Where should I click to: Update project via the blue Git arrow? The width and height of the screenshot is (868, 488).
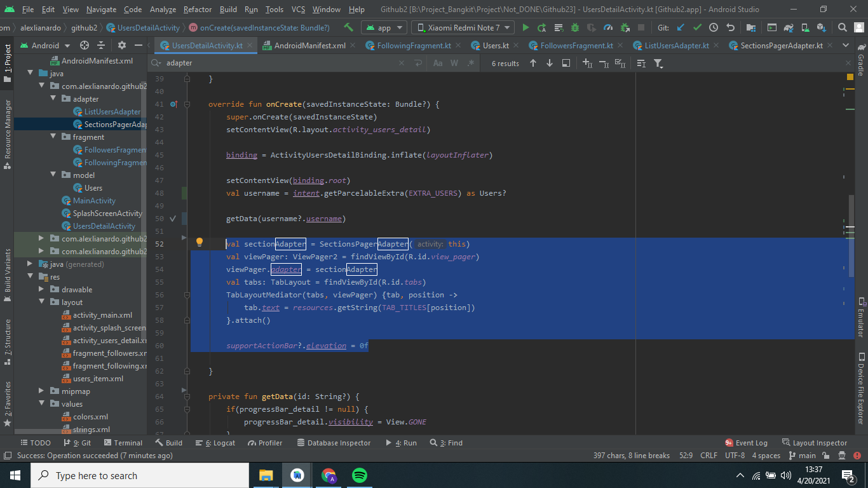click(681, 28)
